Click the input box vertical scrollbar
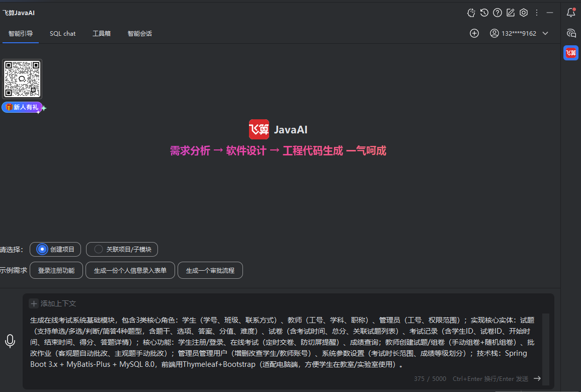 (x=545, y=349)
